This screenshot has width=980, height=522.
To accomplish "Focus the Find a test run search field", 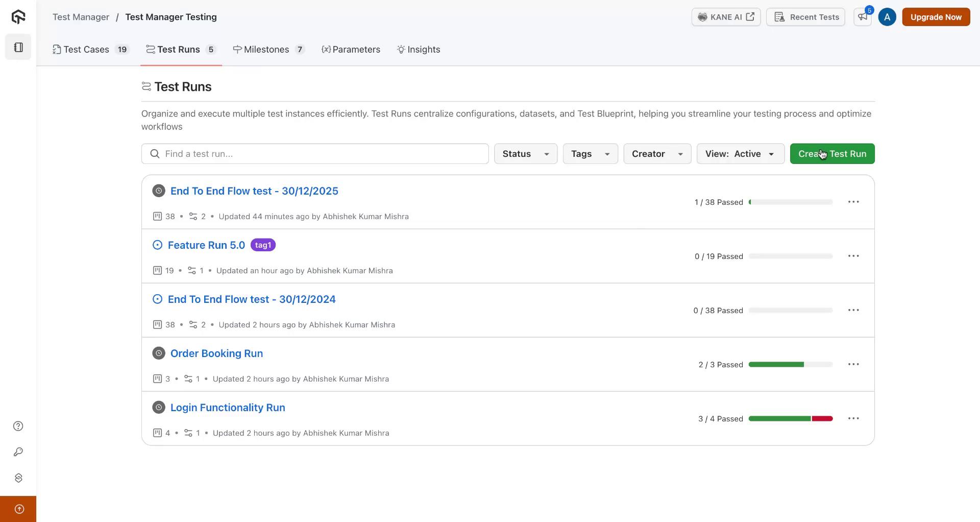I will tap(315, 154).
